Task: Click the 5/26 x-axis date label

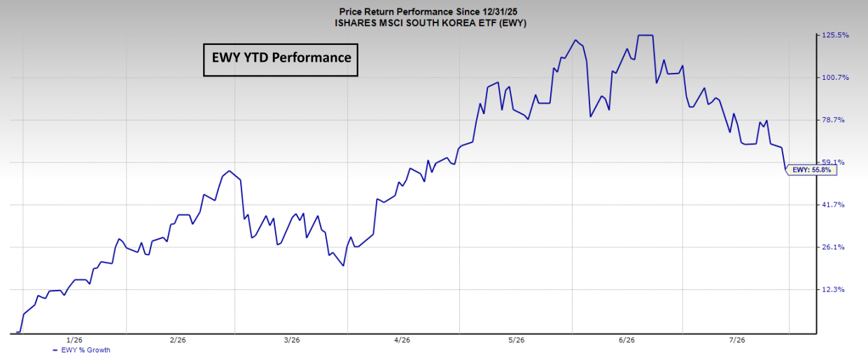Action: coord(515,340)
